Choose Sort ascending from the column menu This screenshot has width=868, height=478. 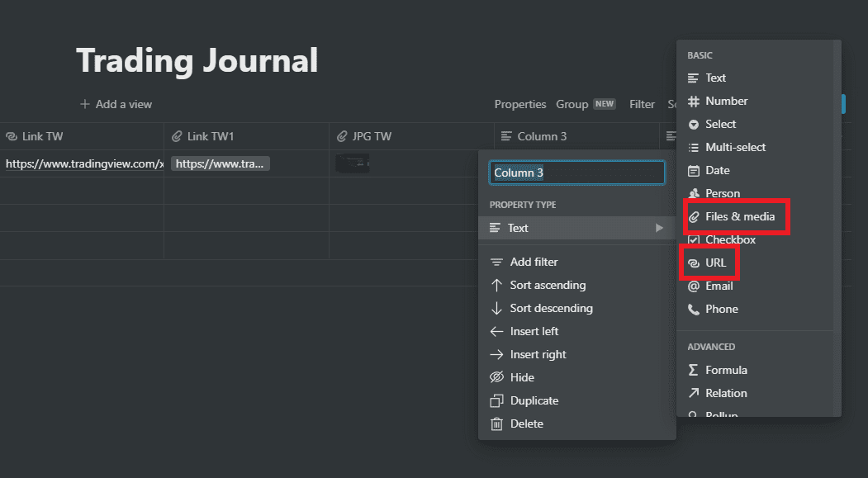click(x=576, y=286)
